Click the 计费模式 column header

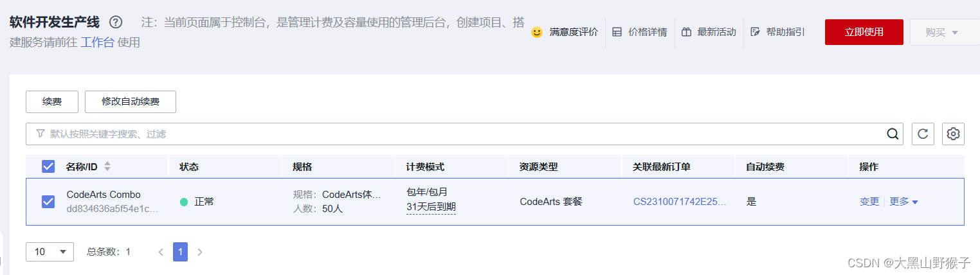[425, 166]
